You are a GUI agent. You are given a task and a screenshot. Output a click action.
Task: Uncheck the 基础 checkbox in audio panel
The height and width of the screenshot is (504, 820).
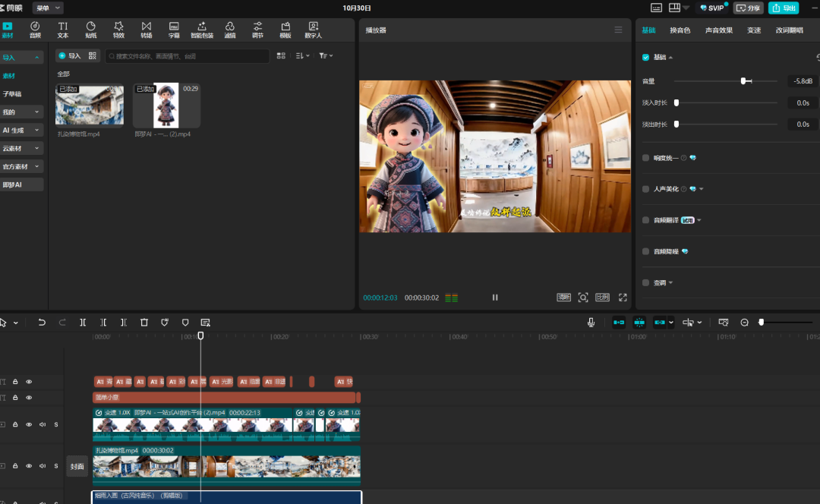[646, 58]
